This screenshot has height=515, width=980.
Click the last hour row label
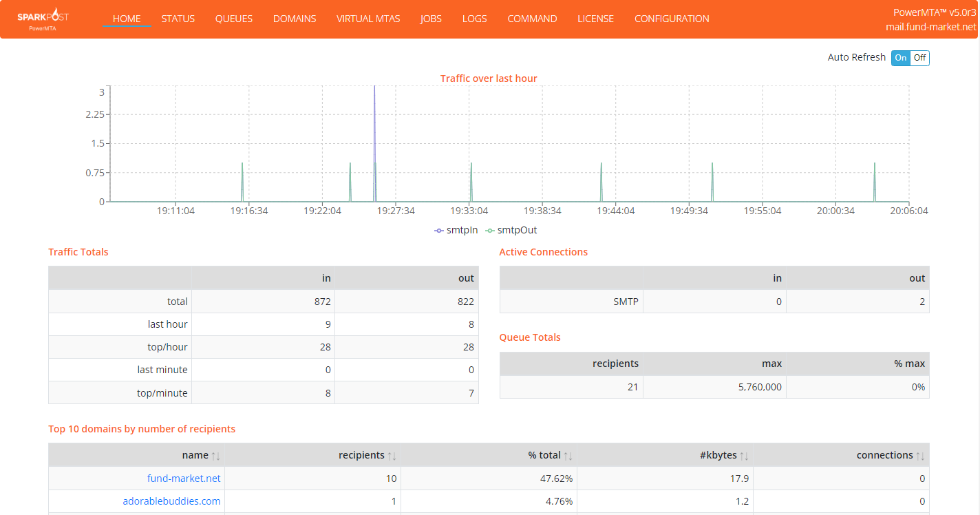pos(168,324)
